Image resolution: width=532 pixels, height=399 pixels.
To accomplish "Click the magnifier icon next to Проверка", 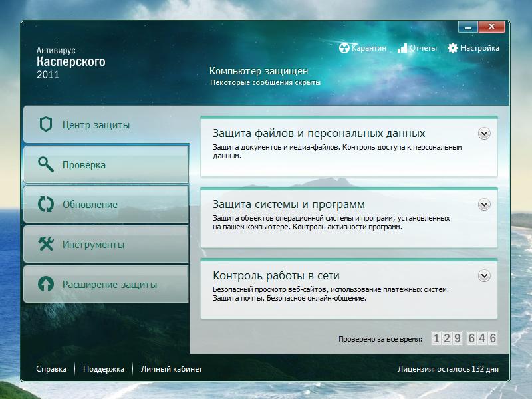I will point(46,164).
